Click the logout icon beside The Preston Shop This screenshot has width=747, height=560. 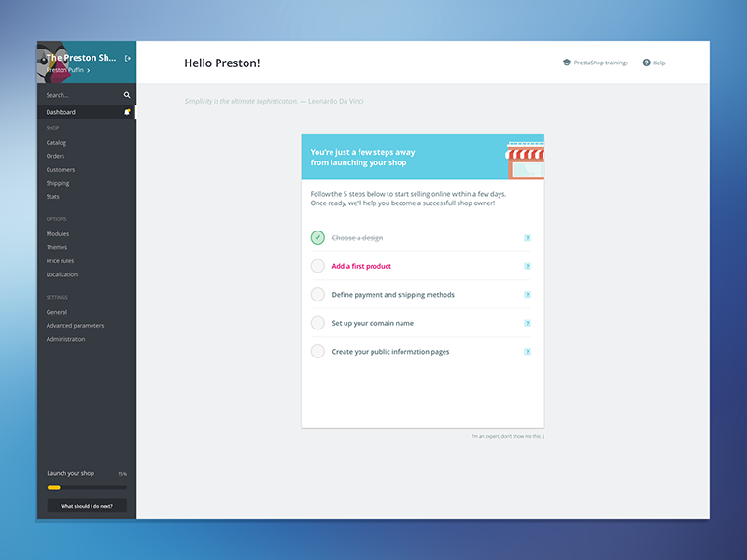(x=128, y=58)
